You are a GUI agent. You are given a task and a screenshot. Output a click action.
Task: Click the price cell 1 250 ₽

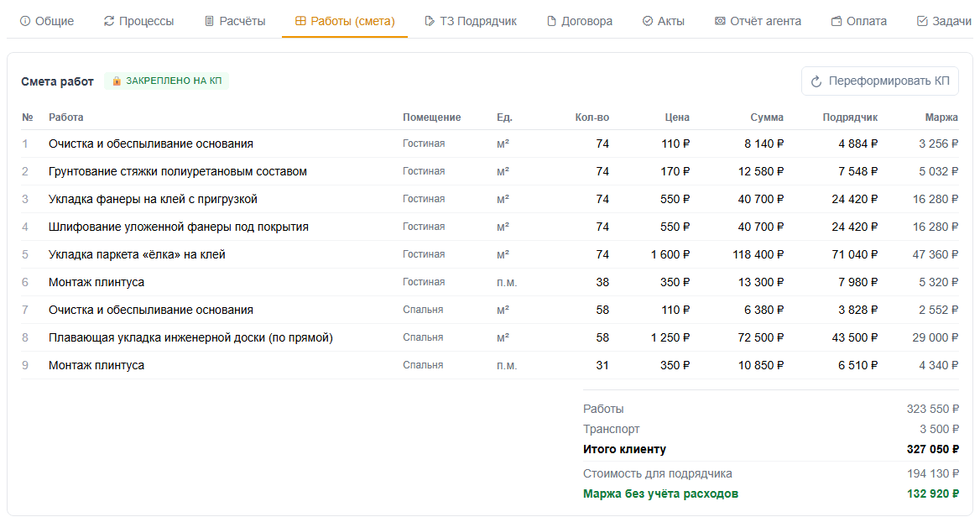[x=670, y=337]
